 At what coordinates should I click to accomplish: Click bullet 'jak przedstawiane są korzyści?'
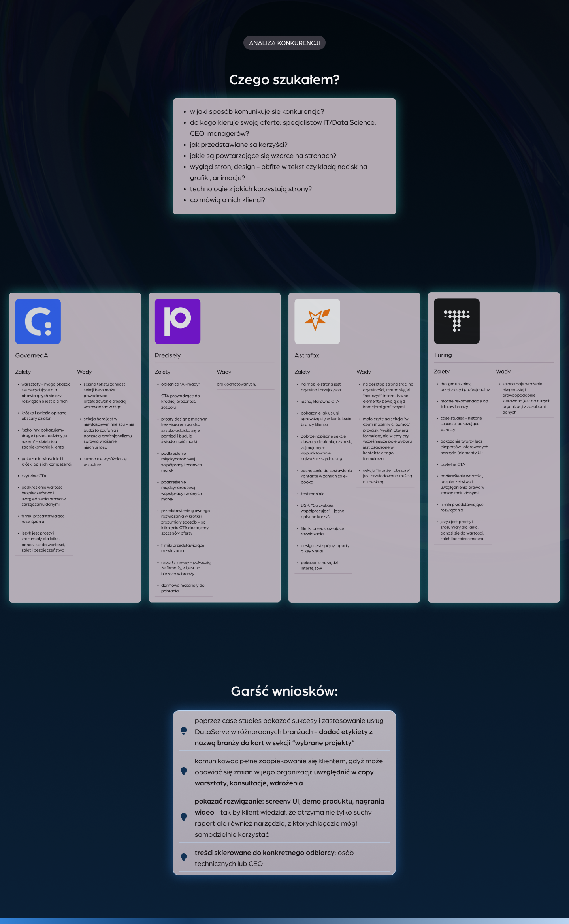click(x=239, y=145)
